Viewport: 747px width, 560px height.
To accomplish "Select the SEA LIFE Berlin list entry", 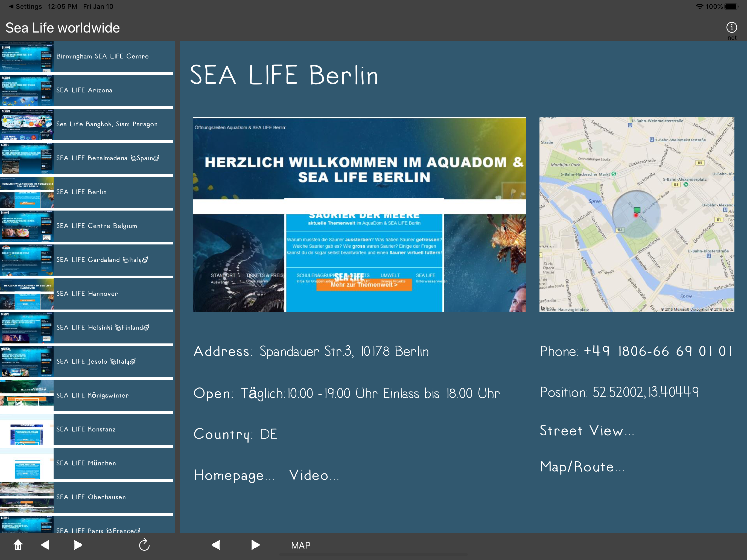I will tap(87, 192).
